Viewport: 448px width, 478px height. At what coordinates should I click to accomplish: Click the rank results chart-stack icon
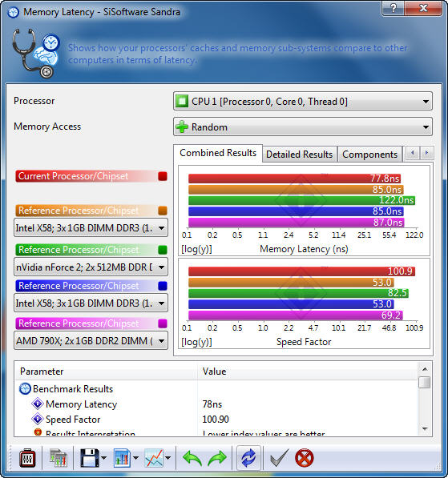tap(58, 458)
